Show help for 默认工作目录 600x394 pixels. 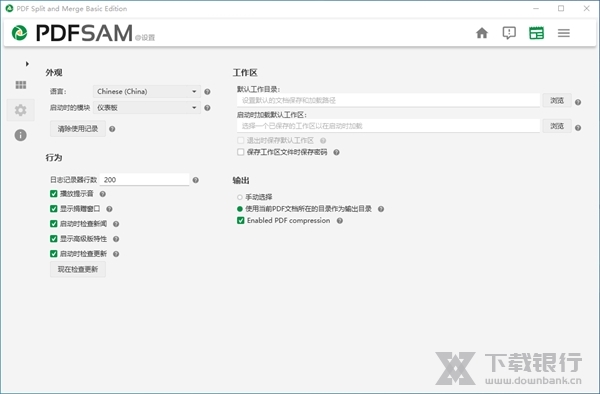tap(578, 102)
